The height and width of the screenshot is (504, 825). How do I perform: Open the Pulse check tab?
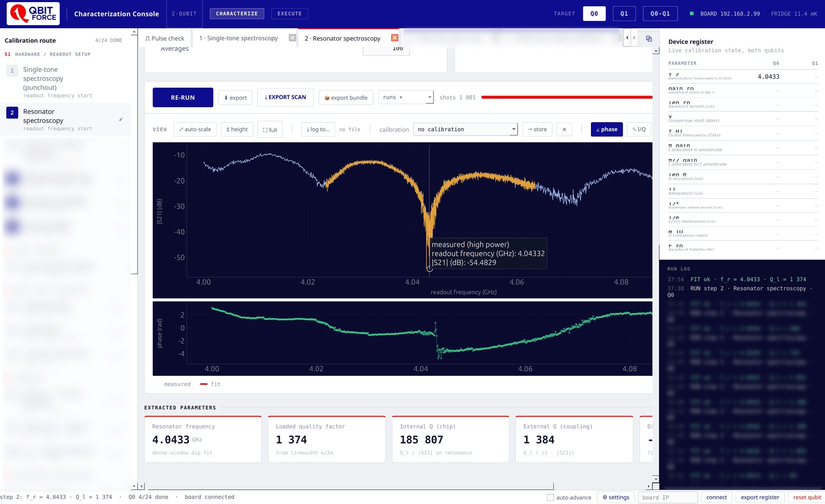165,38
